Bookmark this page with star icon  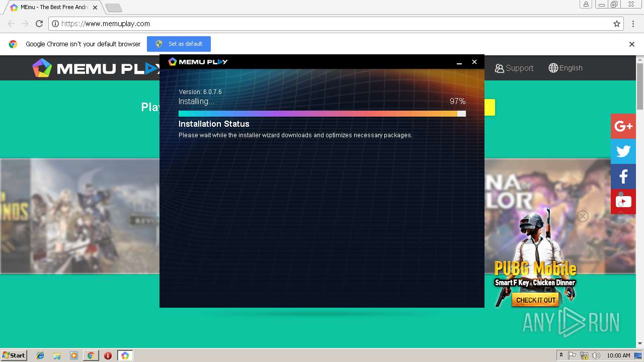point(617,24)
